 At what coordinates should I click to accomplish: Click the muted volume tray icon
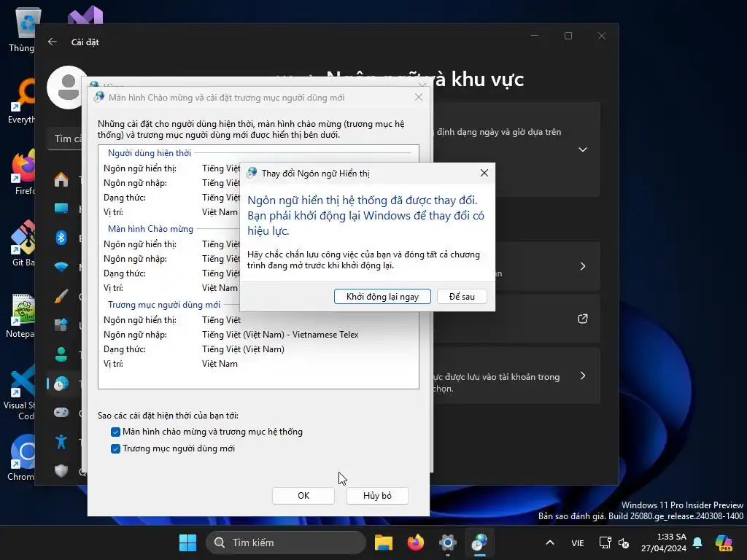click(623, 542)
